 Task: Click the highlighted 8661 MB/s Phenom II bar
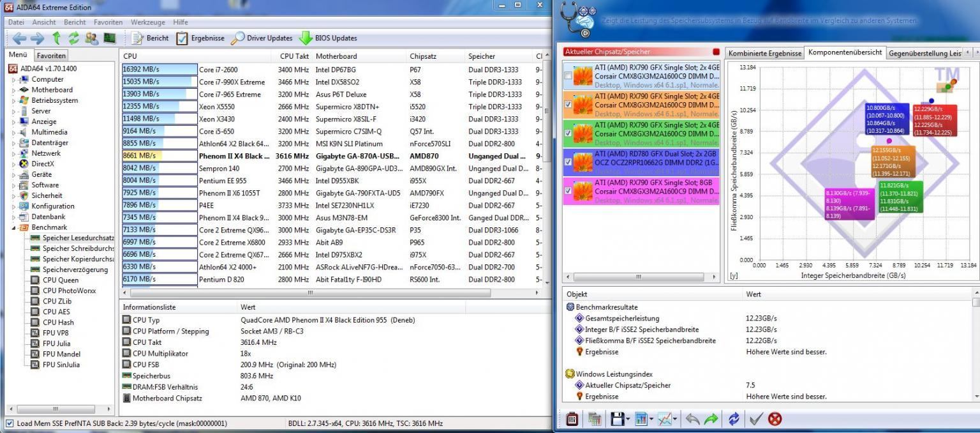pyautogui.click(x=160, y=156)
